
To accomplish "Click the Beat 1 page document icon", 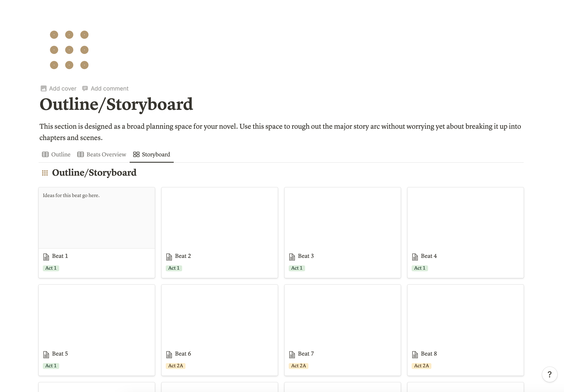I will [x=46, y=257].
